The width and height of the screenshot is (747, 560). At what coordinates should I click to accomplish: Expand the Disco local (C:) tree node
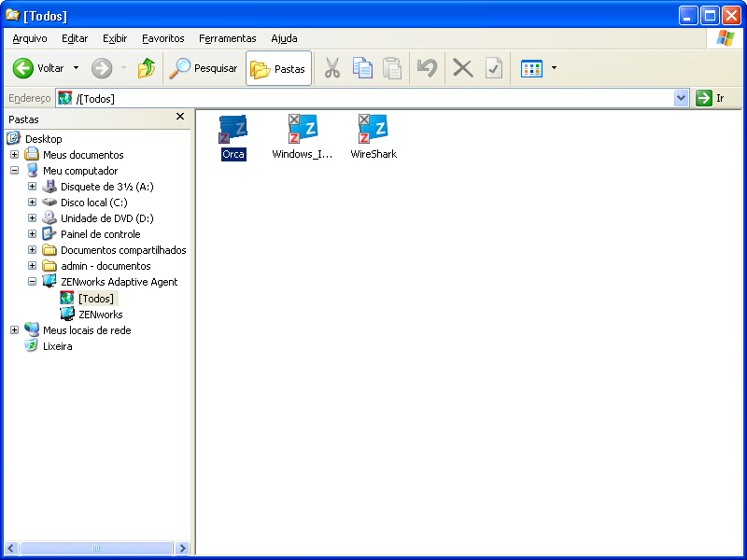pyautogui.click(x=32, y=202)
